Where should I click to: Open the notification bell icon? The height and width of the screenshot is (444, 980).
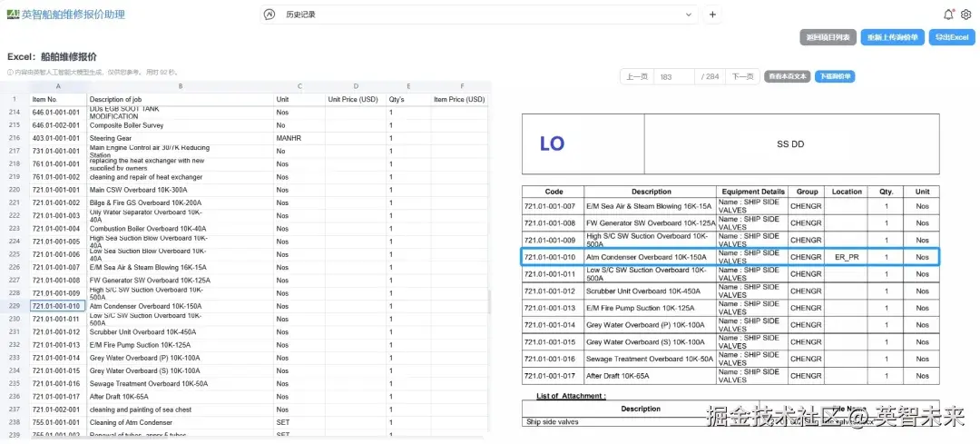pos(949,15)
